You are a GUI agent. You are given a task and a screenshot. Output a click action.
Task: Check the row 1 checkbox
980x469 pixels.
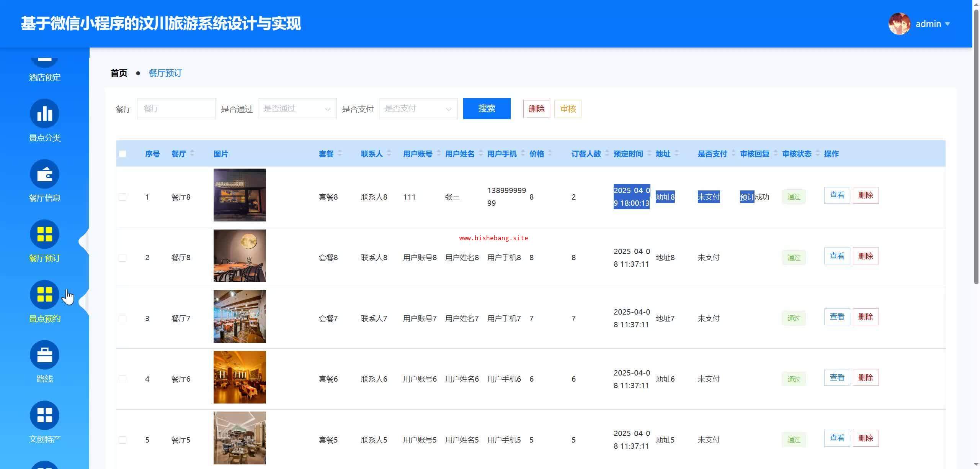(122, 197)
